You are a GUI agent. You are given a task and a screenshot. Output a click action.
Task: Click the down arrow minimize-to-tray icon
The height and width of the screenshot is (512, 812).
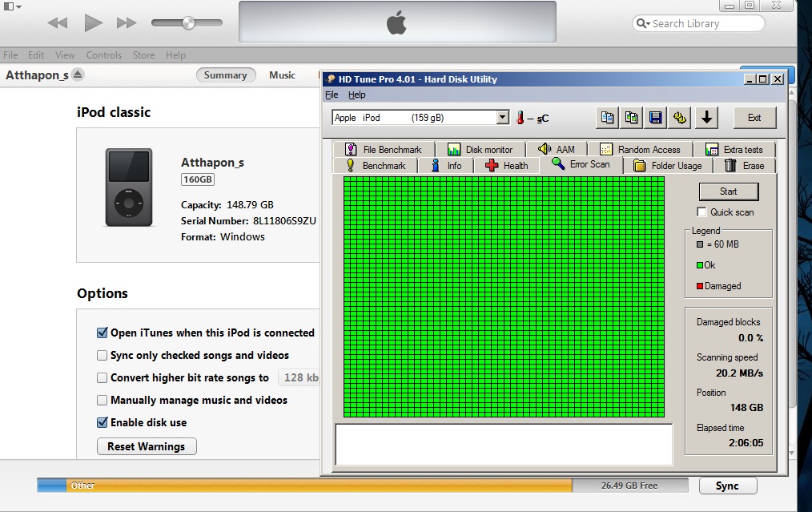coord(706,118)
